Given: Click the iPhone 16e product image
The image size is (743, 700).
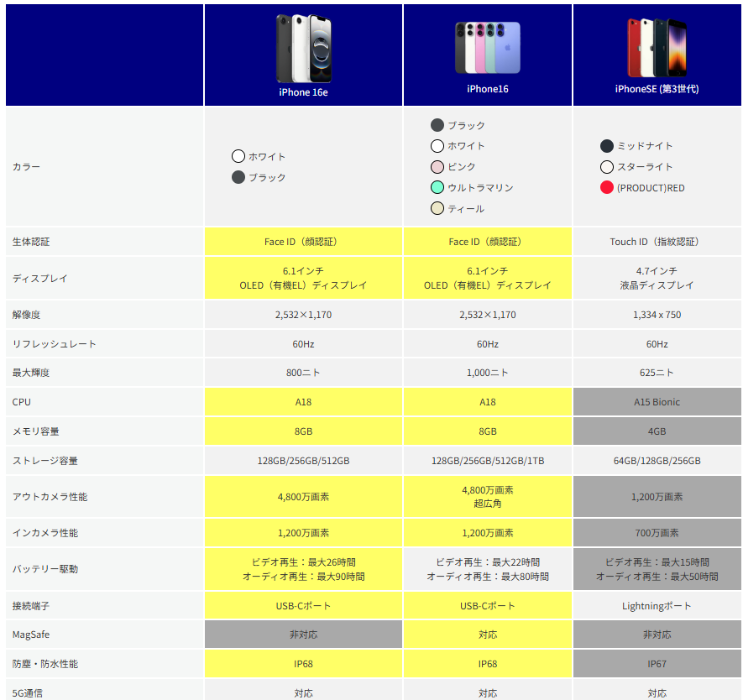Looking at the screenshot, I should pos(303,48).
